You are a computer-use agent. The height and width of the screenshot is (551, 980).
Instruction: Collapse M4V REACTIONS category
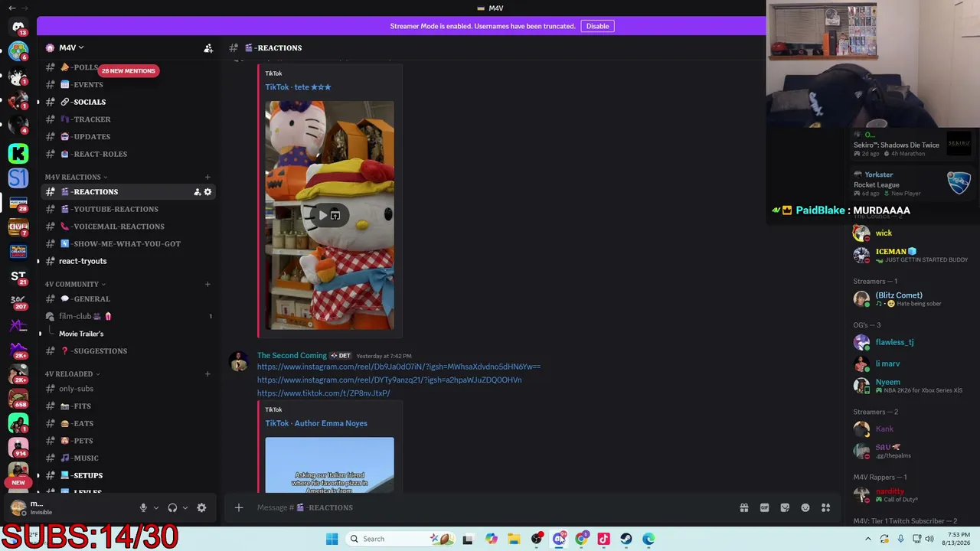[77, 178]
